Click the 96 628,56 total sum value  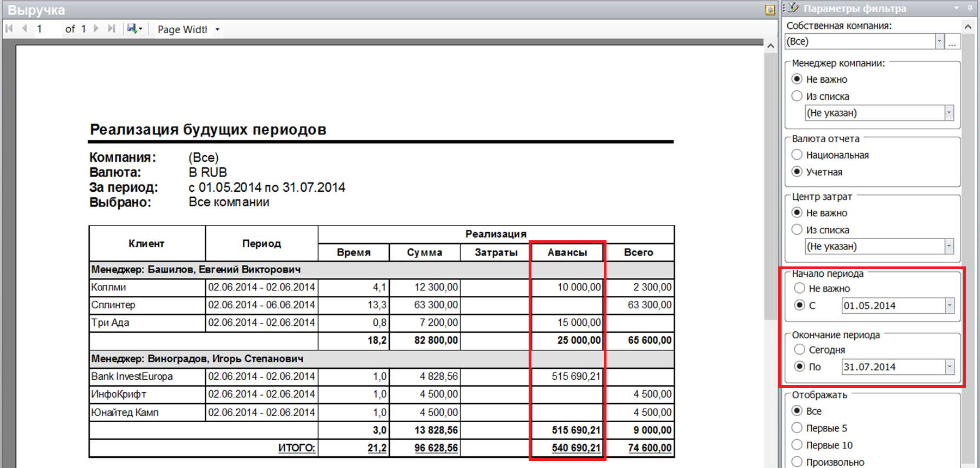click(x=436, y=448)
